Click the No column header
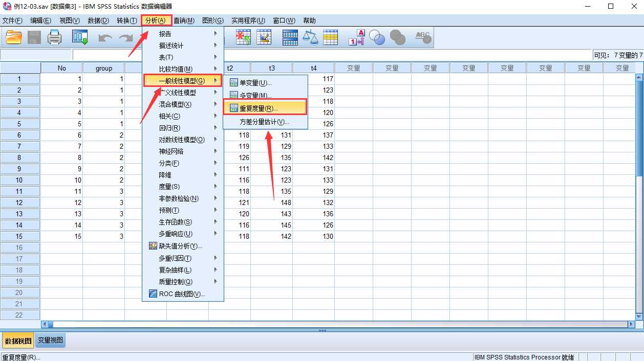The height and width of the screenshot is (361, 644). (62, 68)
